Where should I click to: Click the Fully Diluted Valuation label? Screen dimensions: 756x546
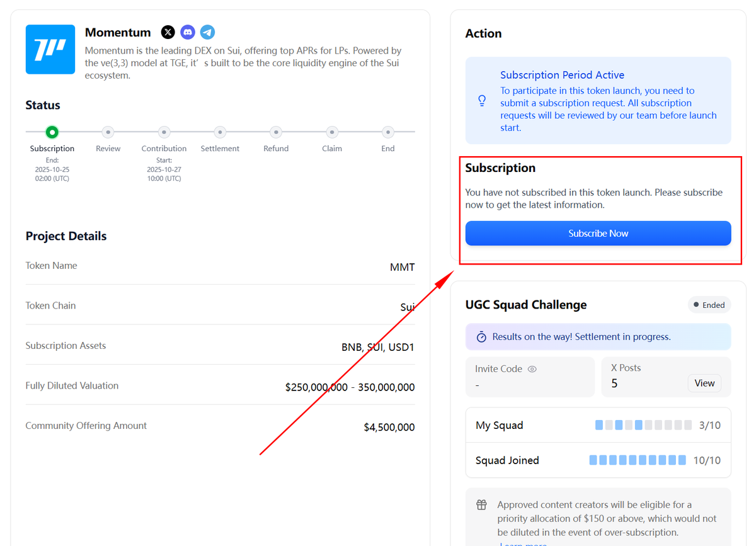[72, 385]
